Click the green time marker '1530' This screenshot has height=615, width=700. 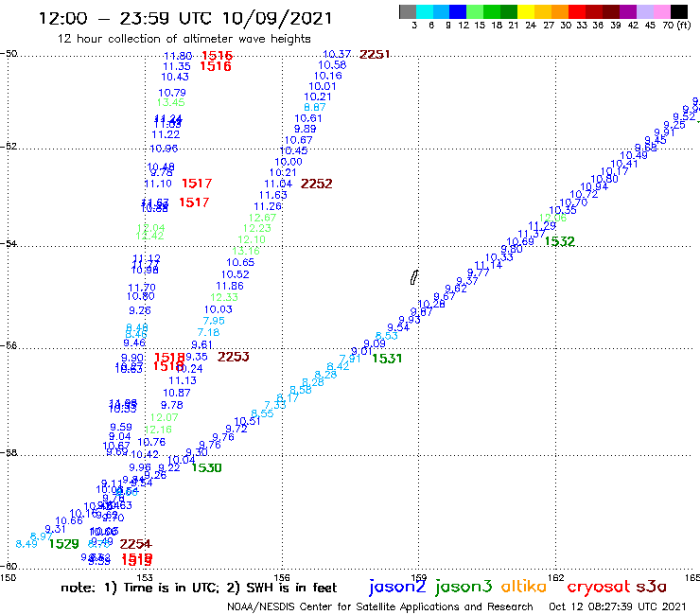click(206, 467)
